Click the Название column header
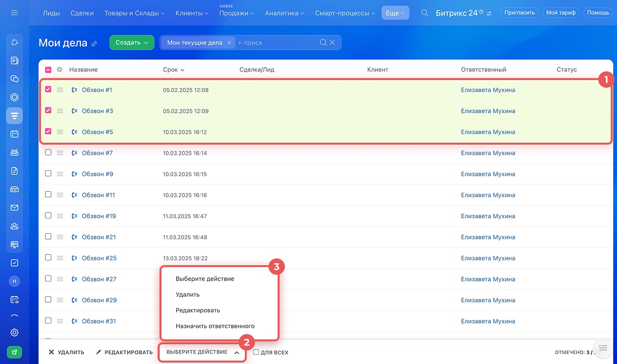Viewport: 617px width, 364px height. tap(83, 69)
